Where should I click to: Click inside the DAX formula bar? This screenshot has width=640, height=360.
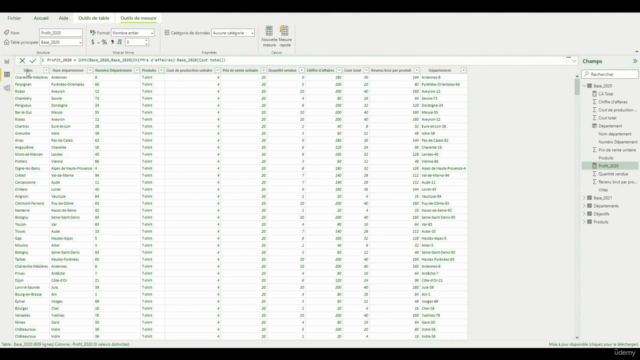302,60
